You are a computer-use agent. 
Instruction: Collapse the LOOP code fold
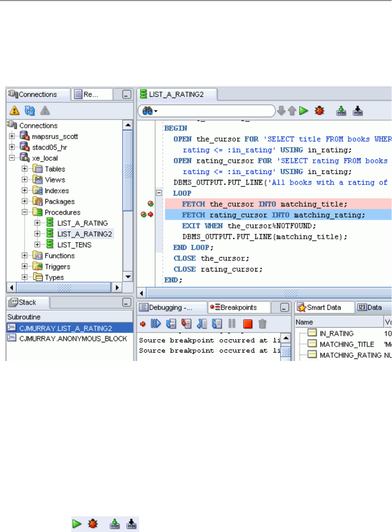tap(159, 193)
